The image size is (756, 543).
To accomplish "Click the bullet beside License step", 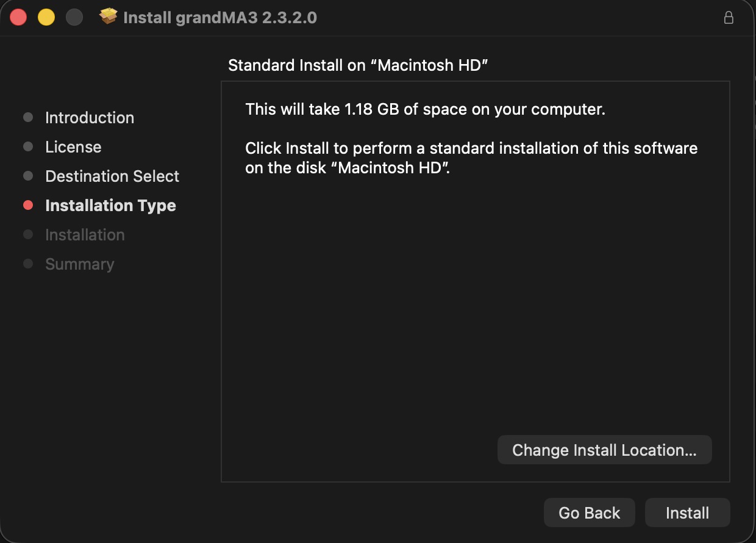I will point(28,146).
